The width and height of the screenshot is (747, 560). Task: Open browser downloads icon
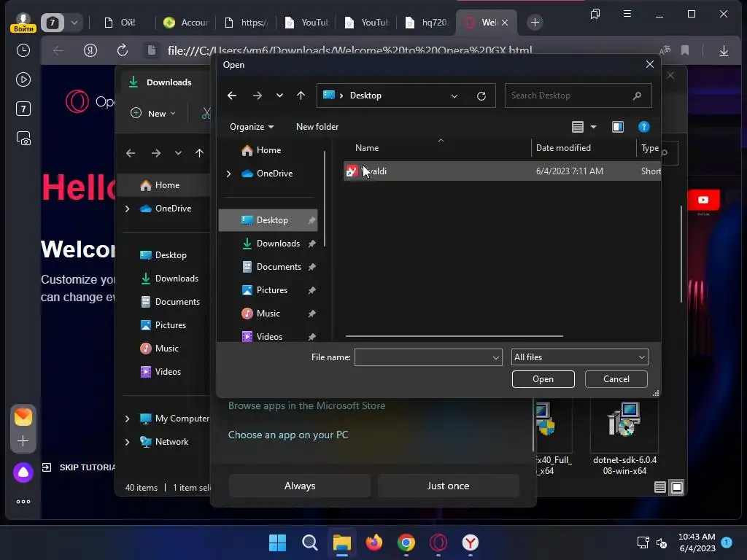pos(724,50)
